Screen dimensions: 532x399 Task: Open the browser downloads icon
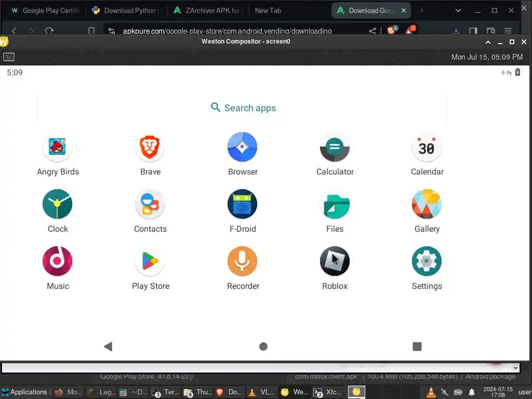pyautogui.click(x=456, y=31)
